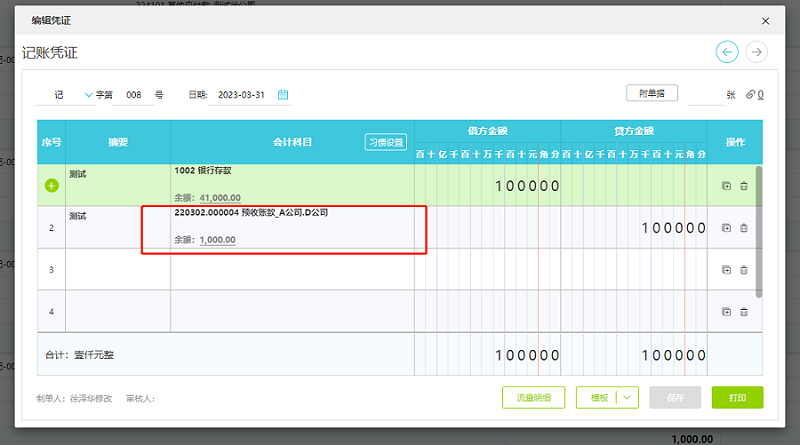This screenshot has width=800, height=445.
Task: Click the voucher number field 008
Action: tap(134, 95)
